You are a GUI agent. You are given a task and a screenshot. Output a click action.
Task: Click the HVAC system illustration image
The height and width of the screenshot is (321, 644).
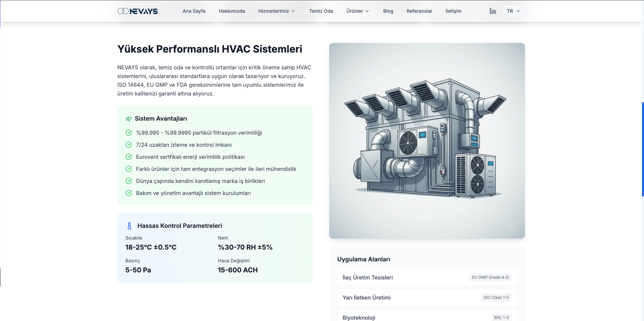click(x=427, y=141)
